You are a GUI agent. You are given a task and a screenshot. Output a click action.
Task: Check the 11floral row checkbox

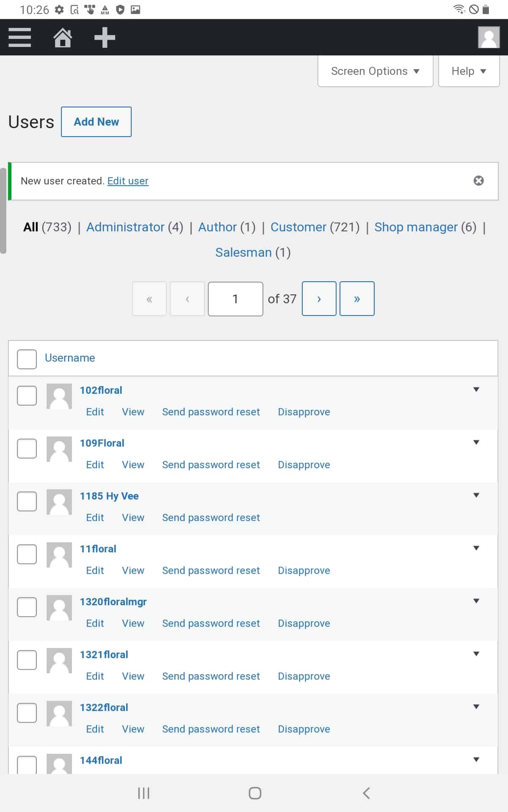coord(27,554)
